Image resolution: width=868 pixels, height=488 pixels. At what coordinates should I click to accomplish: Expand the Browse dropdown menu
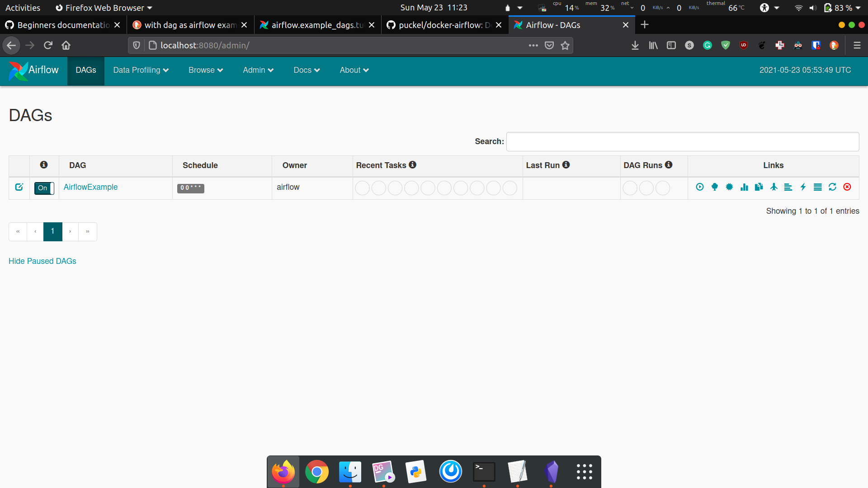coord(206,70)
